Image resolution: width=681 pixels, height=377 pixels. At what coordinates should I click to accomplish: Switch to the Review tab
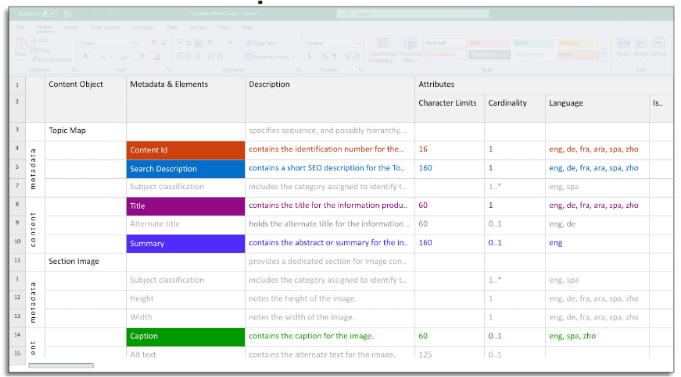tap(198, 27)
